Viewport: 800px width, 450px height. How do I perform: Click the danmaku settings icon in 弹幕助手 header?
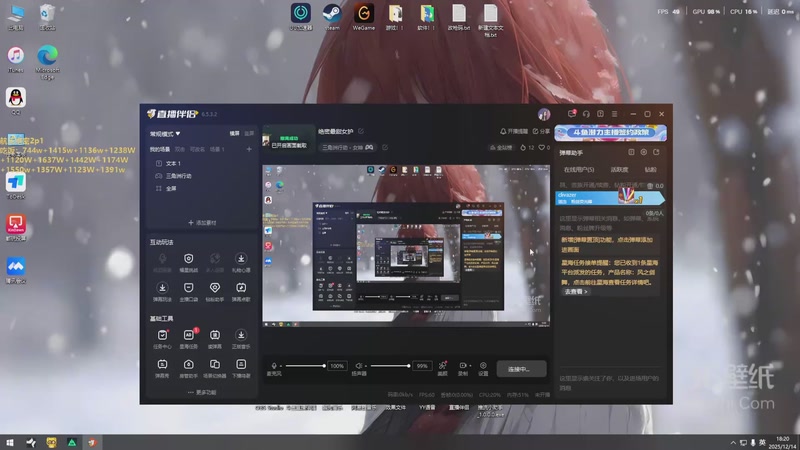tap(643, 152)
